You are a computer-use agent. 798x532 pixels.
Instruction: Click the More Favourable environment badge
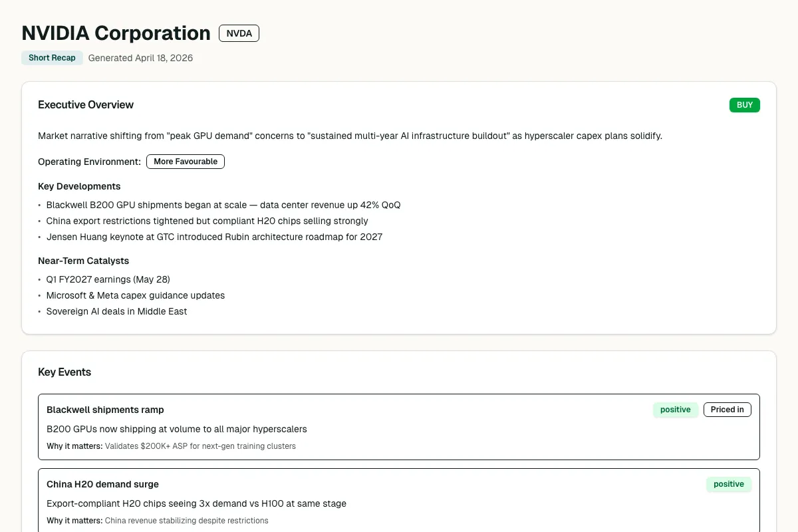click(x=185, y=162)
